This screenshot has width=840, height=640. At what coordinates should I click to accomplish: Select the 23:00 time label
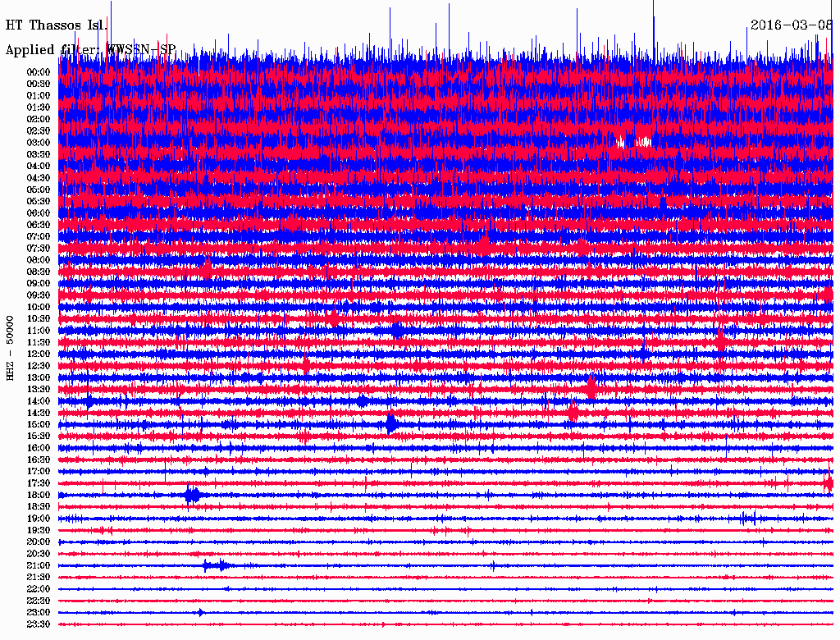tap(39, 613)
